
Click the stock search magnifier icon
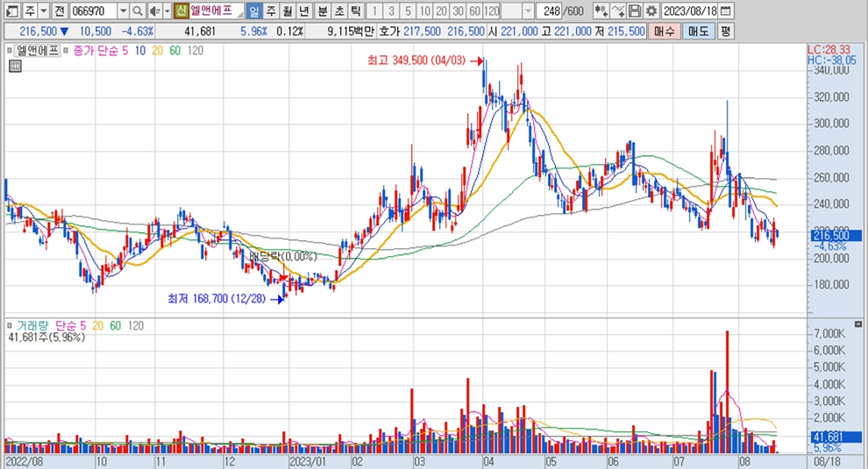tap(138, 11)
